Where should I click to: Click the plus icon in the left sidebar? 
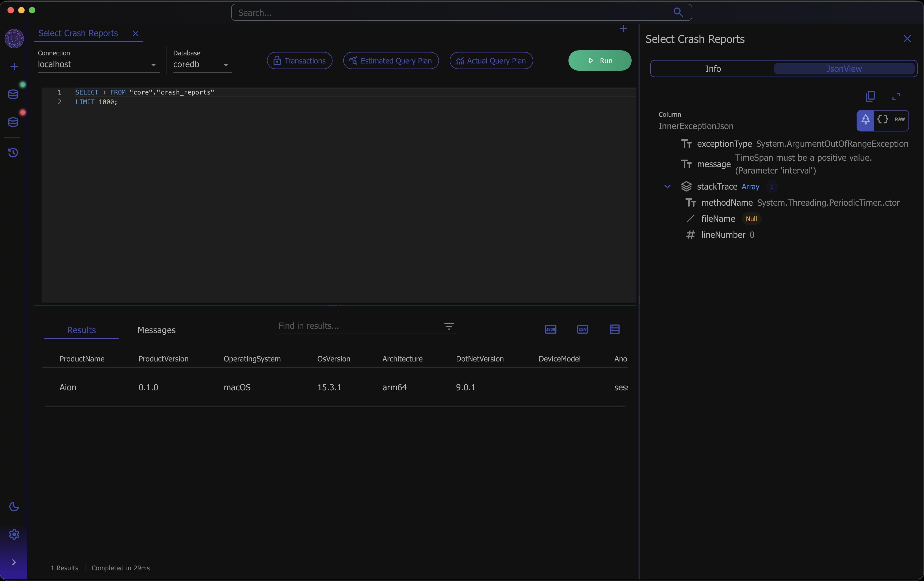pyautogui.click(x=14, y=66)
